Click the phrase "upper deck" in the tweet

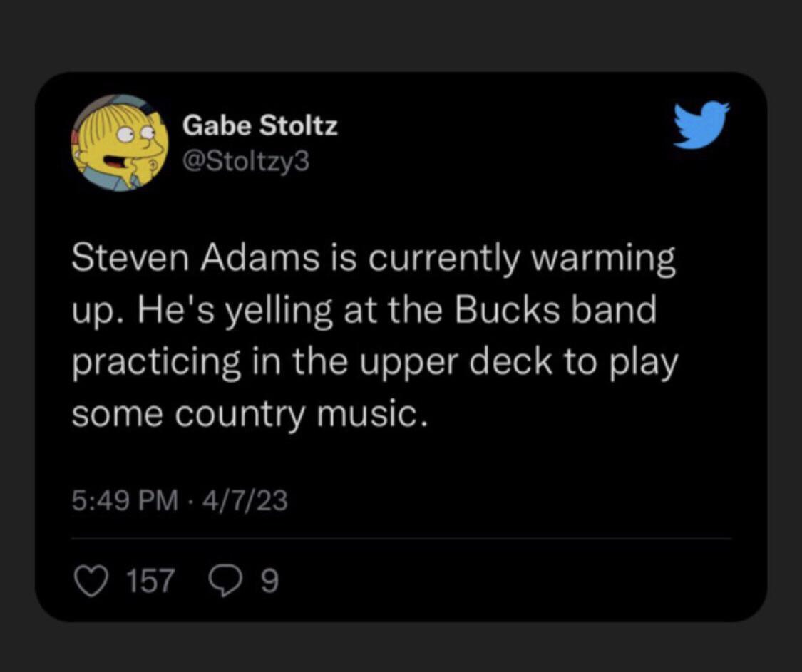coord(473,363)
